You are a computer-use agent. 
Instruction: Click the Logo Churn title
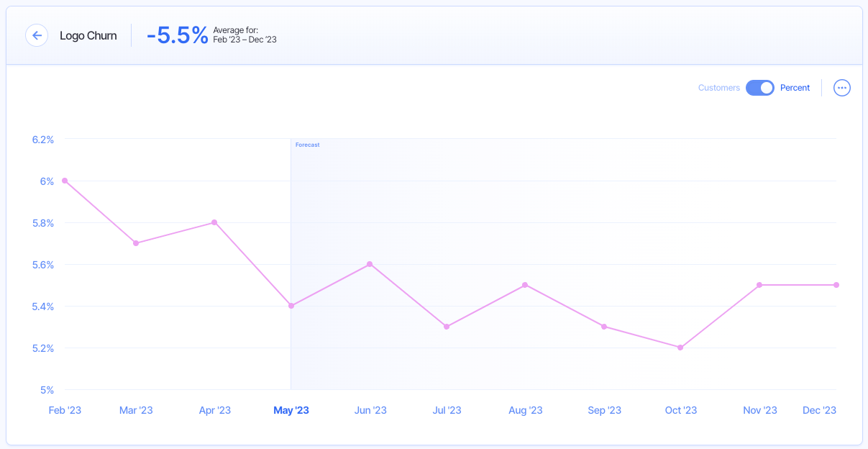[88, 35]
